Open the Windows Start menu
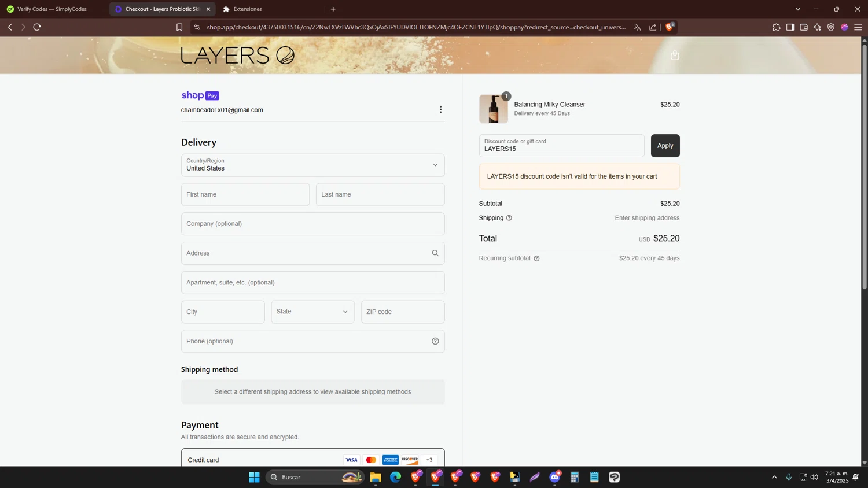 point(254,477)
